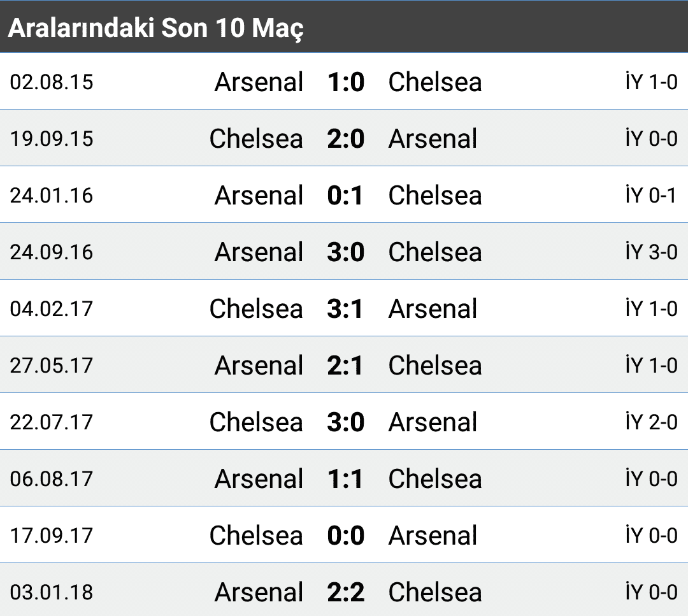Screen dimensions: 688x616
Task: Open the 2:1 score on 27.05.17
Action: pos(345,365)
